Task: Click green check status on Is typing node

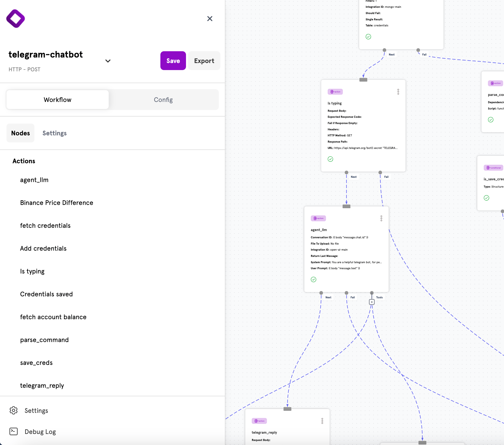Action: [330, 159]
